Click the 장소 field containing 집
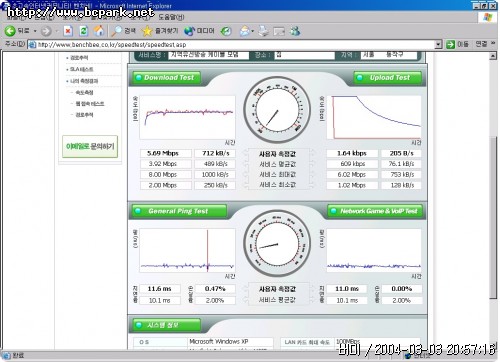This screenshot has width=500, height=362. 304,55
